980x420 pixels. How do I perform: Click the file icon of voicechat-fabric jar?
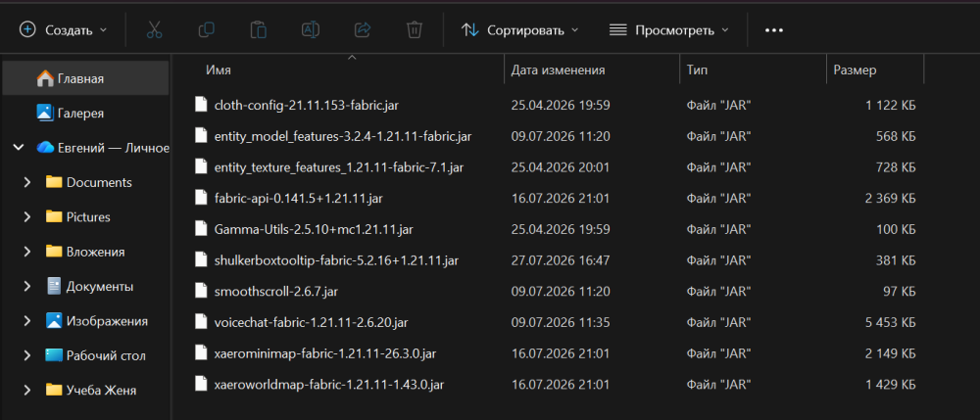pyautogui.click(x=201, y=322)
